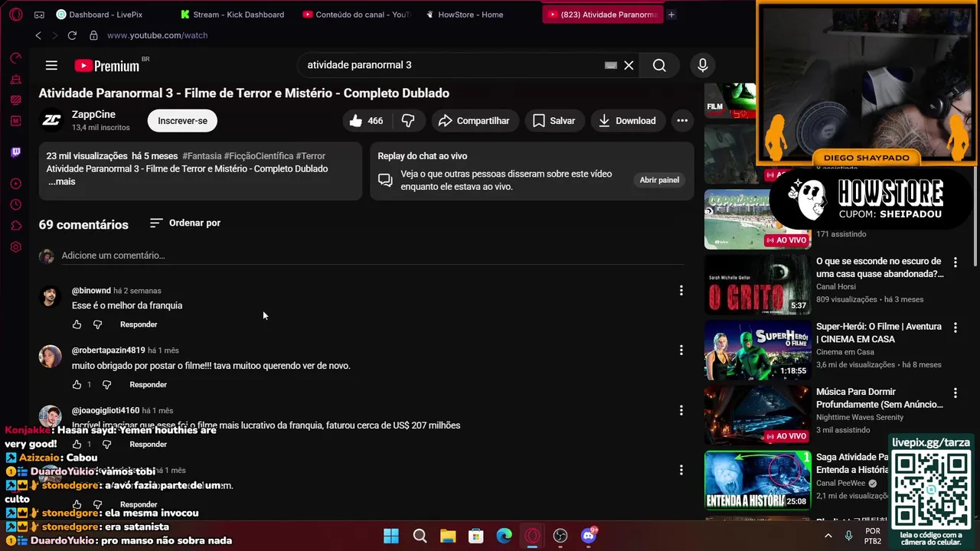This screenshot has width=980, height=551.
Task: Dislike the @binownd comment
Action: tap(97, 324)
